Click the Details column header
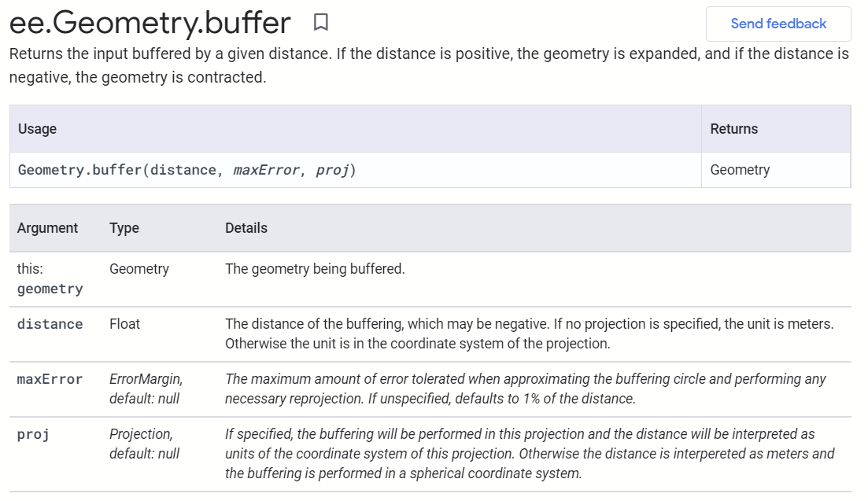The height and width of the screenshot is (501, 868). [x=247, y=227]
